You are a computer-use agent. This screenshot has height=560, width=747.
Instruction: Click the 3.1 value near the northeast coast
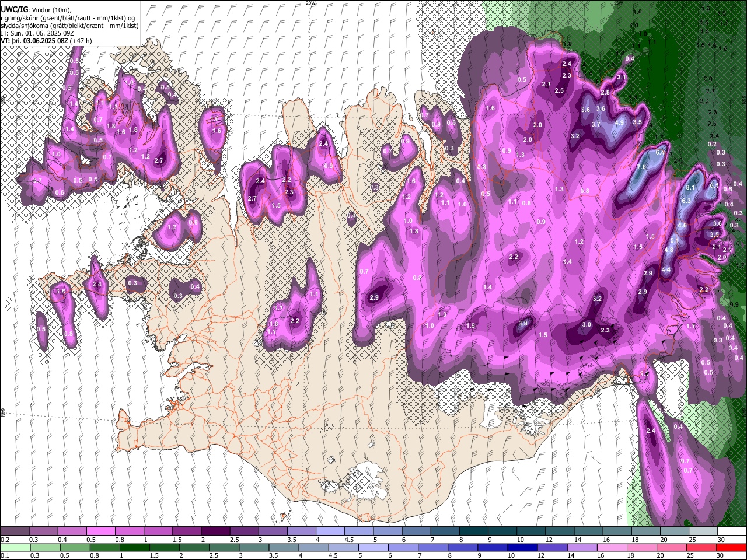tap(622, 77)
